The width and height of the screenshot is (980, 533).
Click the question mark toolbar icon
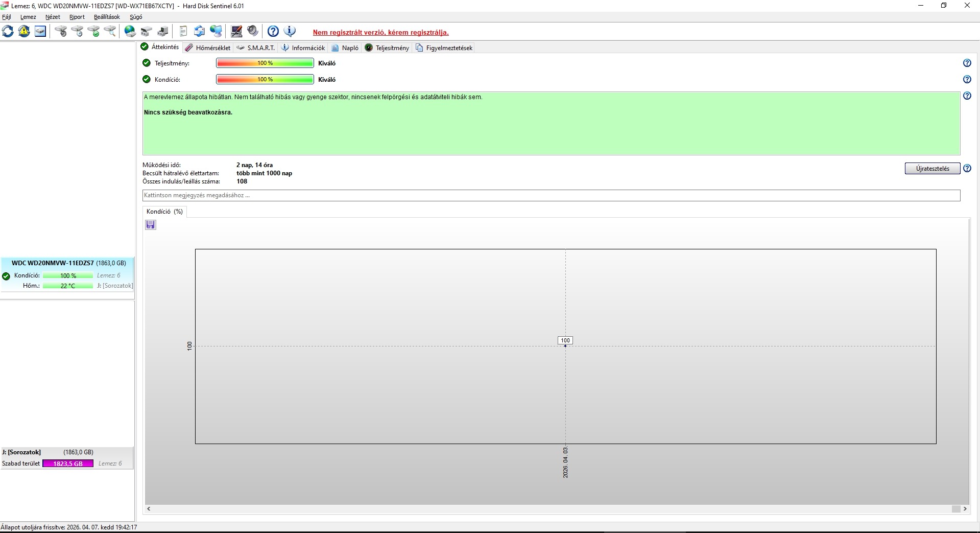point(273,32)
